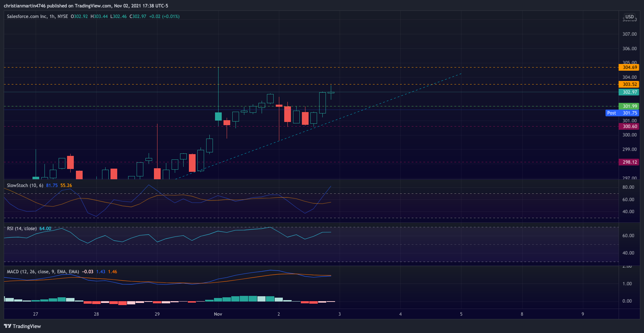Open the USD currency selector on price axis
The image size is (644, 333).
click(x=630, y=17)
